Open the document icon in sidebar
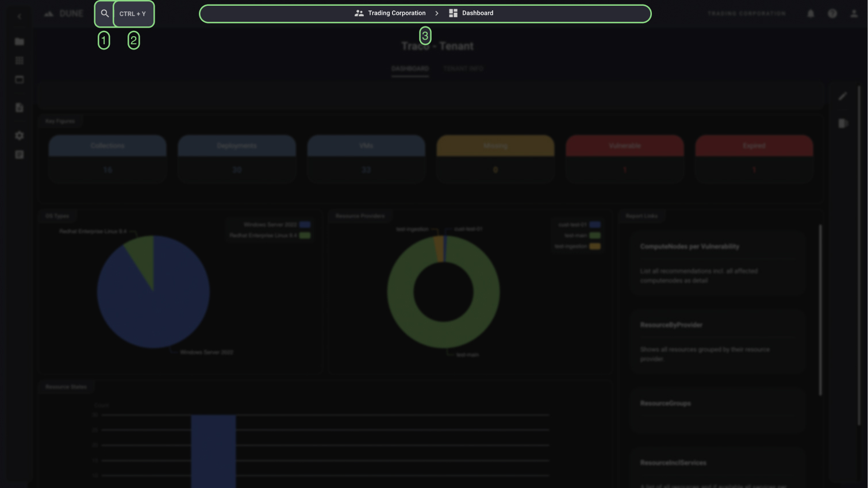 tap(19, 107)
